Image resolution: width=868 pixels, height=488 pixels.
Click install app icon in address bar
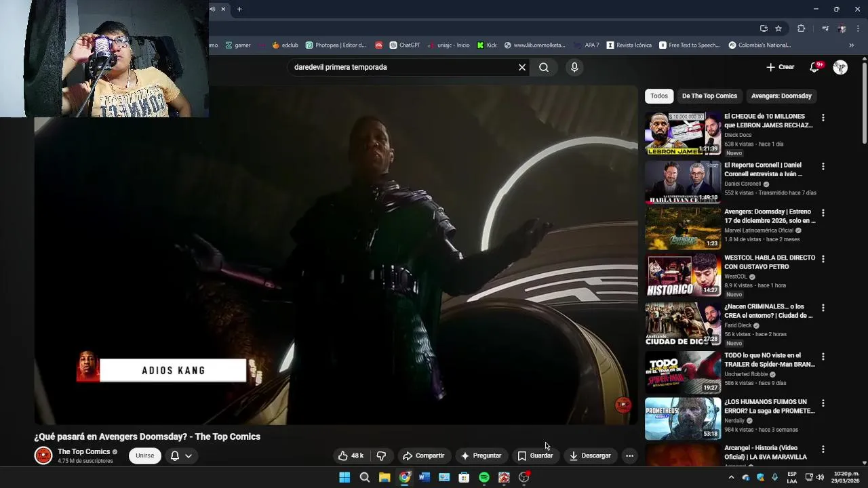point(764,28)
